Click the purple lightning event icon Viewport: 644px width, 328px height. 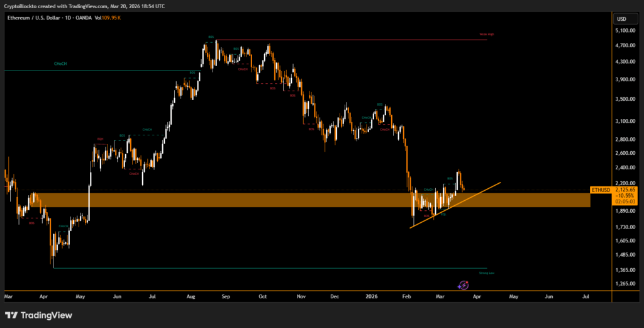pyautogui.click(x=464, y=285)
